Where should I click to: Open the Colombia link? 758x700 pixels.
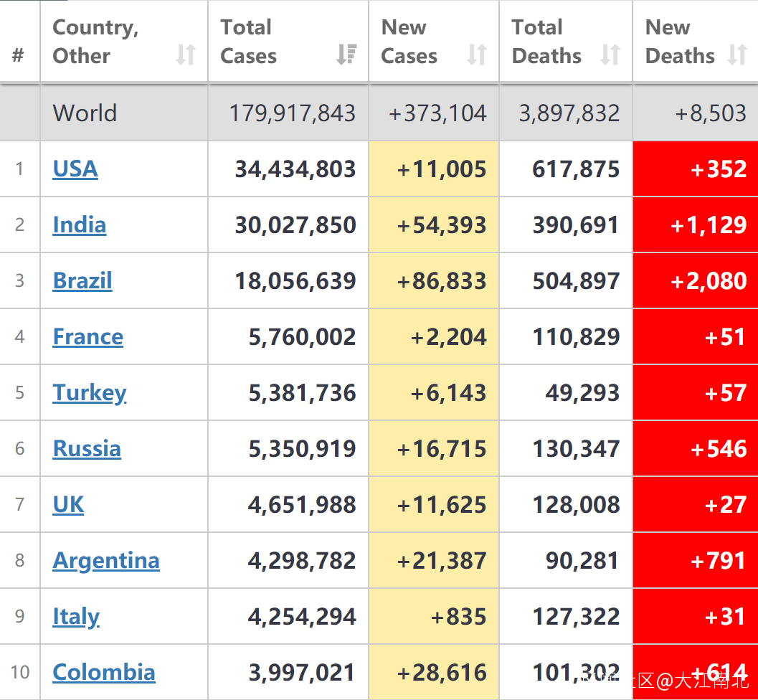pos(104,673)
